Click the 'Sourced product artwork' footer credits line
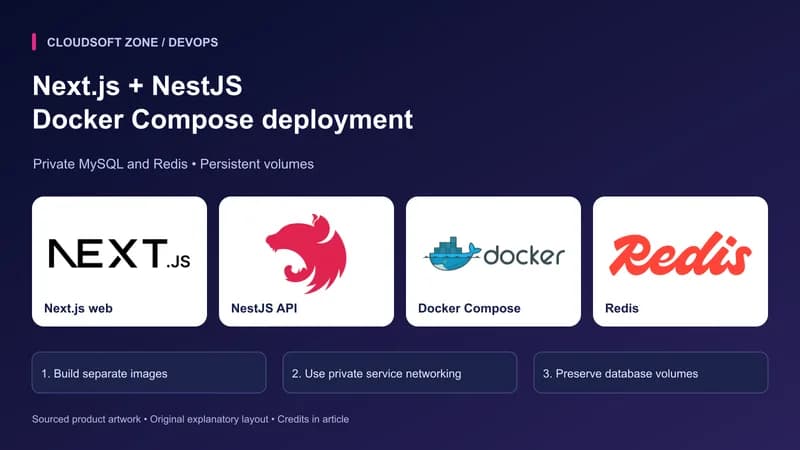The image size is (800, 450). (190, 419)
